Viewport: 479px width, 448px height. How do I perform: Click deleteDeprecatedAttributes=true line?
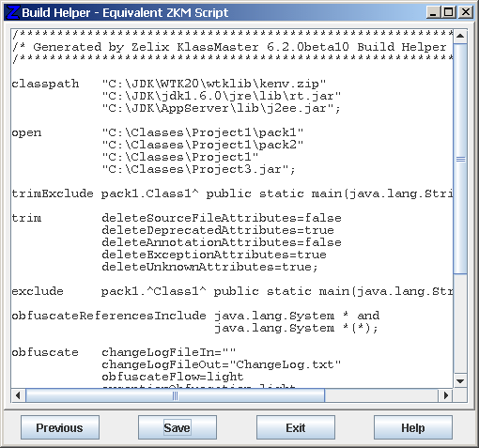coord(218,230)
